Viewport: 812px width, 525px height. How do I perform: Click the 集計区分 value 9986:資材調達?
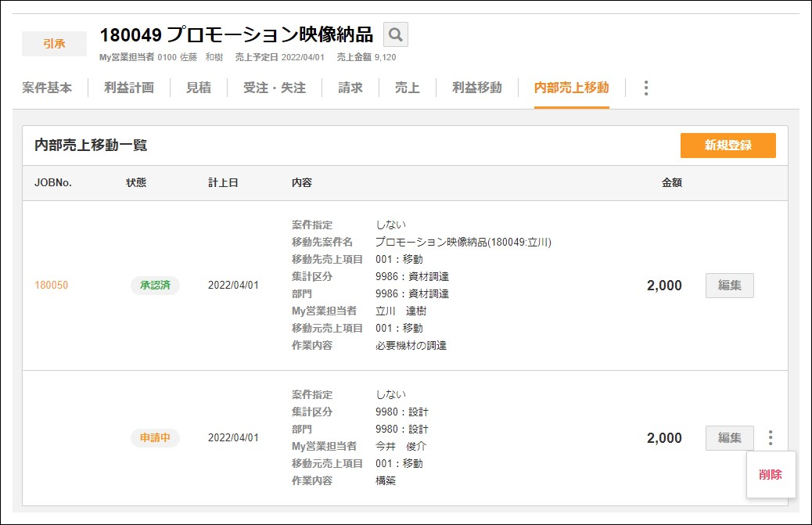(412, 277)
